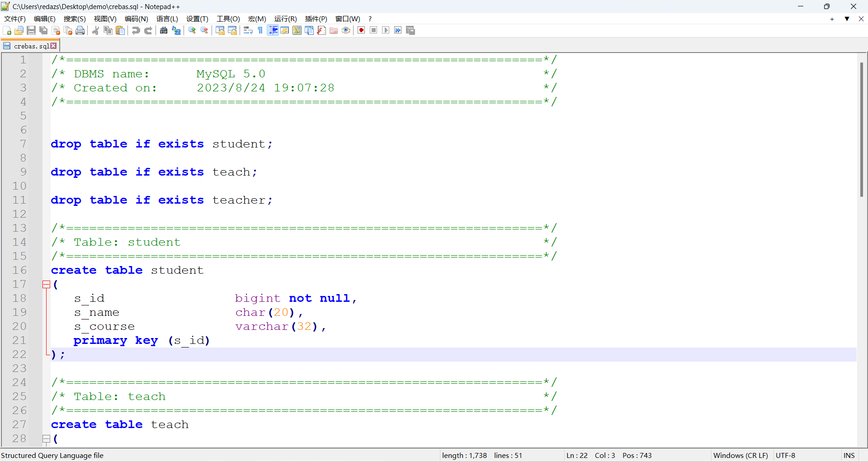Close document with the blue X

tap(861, 19)
